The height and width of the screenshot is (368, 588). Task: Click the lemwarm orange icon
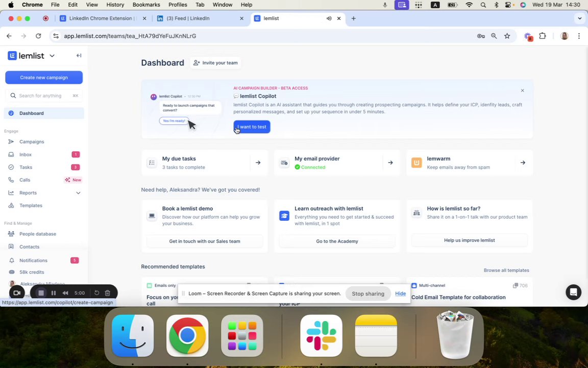click(x=416, y=163)
